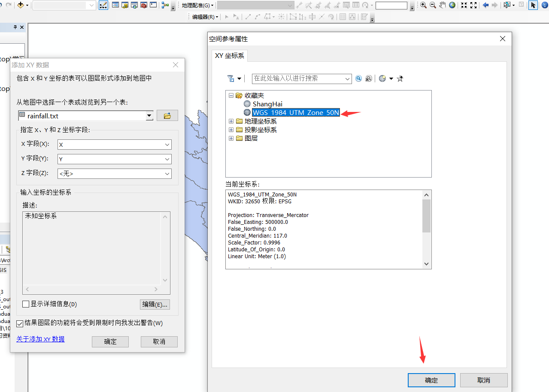Activate the Pan hand tool

(x=442, y=5)
